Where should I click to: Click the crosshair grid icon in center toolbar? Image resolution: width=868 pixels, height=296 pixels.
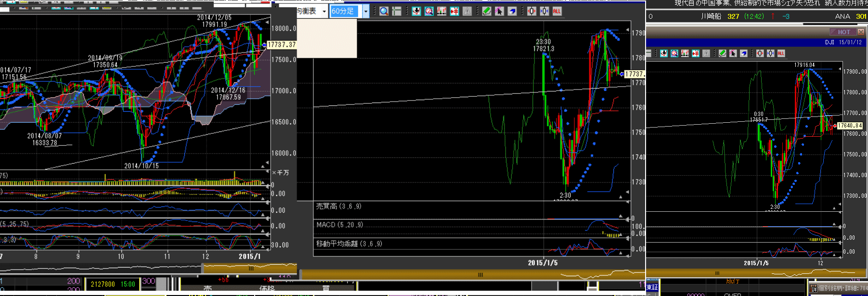(x=397, y=11)
